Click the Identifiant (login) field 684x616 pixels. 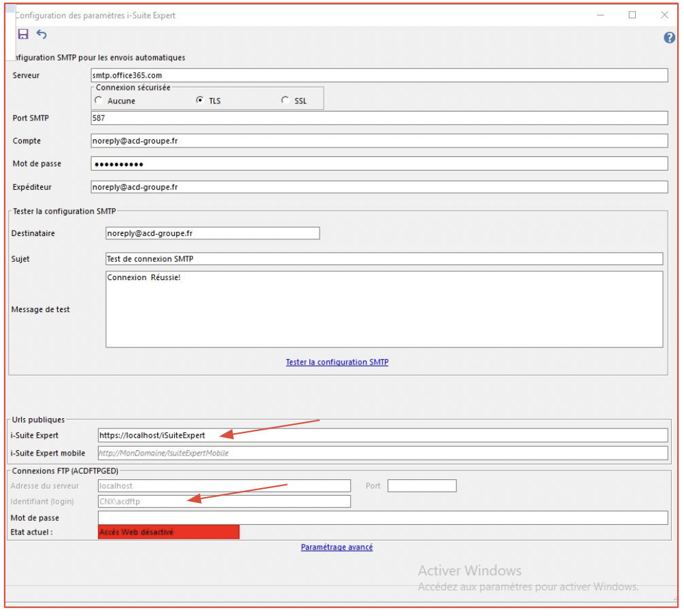click(224, 501)
